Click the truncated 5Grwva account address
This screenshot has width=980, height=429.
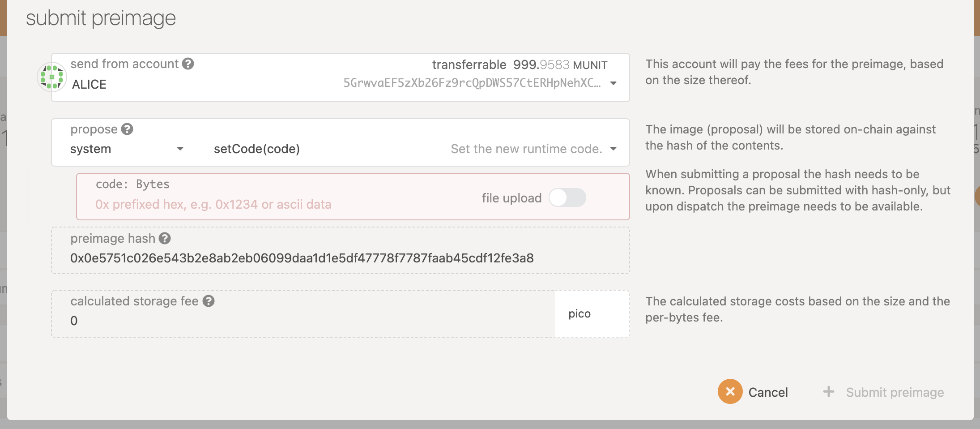(x=472, y=83)
